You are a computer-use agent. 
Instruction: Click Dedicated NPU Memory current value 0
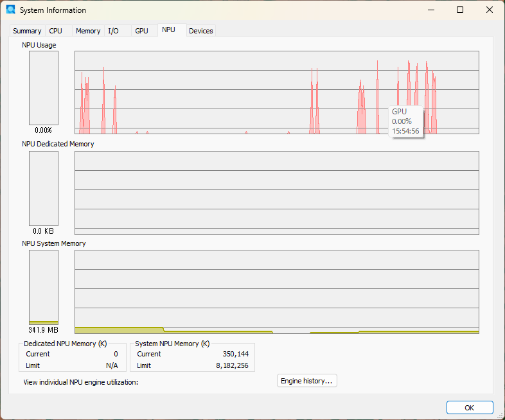pyautogui.click(x=116, y=354)
